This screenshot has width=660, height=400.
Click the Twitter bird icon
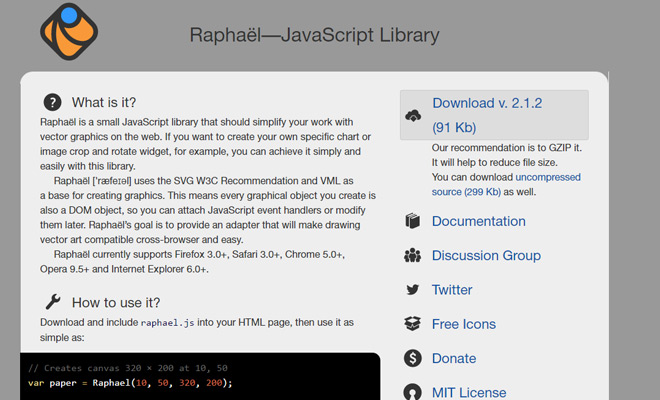pyautogui.click(x=412, y=290)
